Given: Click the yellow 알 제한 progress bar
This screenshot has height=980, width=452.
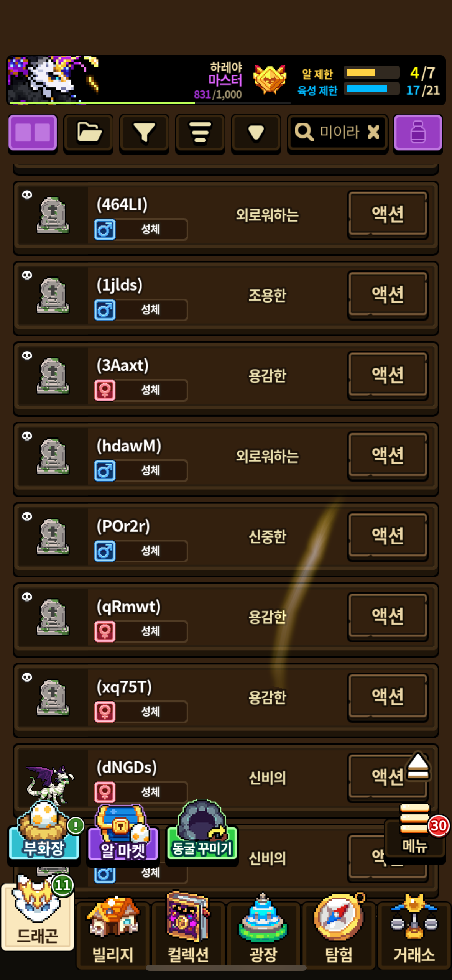Looking at the screenshot, I should tap(371, 72).
